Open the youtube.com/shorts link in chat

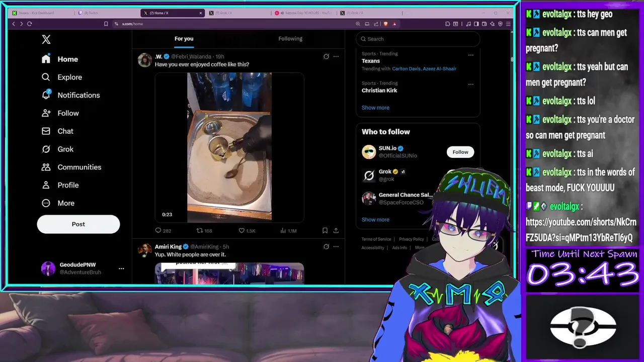(x=581, y=230)
